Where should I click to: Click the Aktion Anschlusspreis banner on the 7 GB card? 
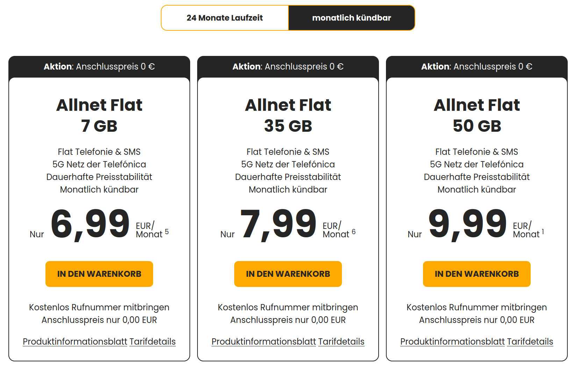coord(99,67)
